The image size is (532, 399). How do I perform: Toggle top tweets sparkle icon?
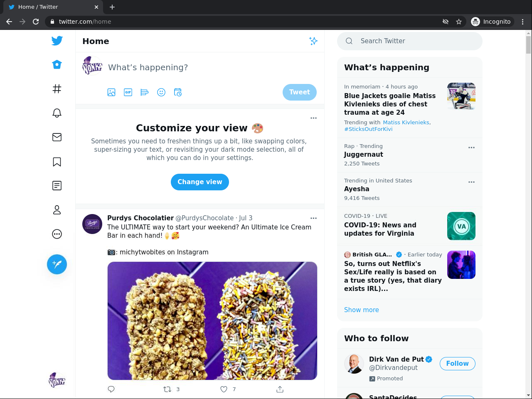(x=313, y=41)
